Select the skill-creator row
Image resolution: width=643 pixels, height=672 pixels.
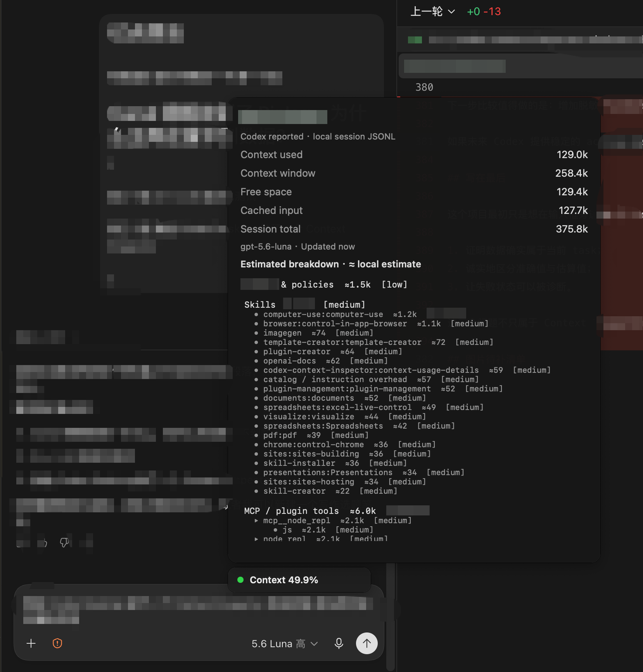326,491
